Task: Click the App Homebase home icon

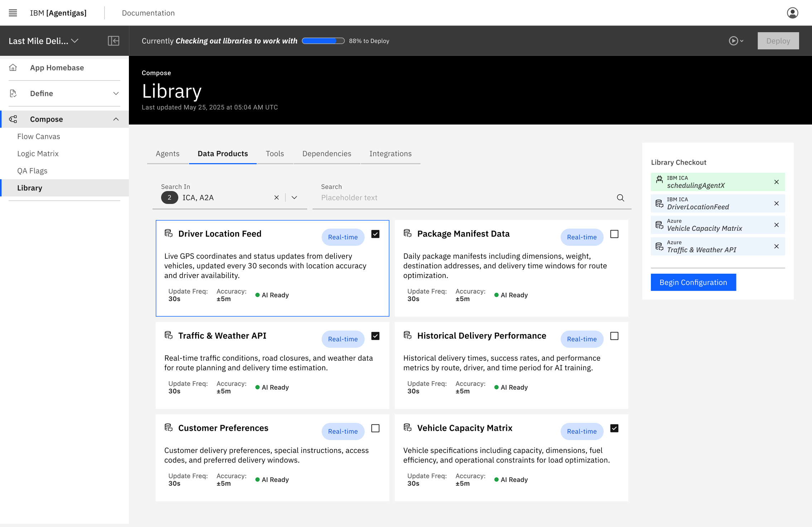Action: coord(13,68)
